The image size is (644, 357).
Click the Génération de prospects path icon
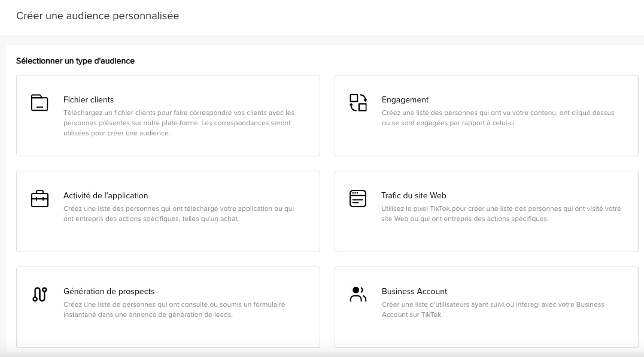tap(40, 294)
